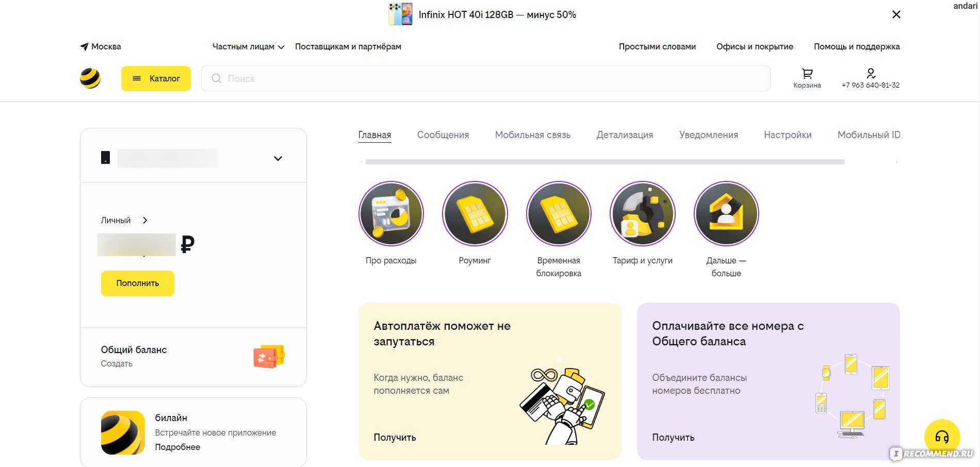Click the Infinix phone thumbnail in the banner
The width and height of the screenshot is (980, 467).
point(400,14)
